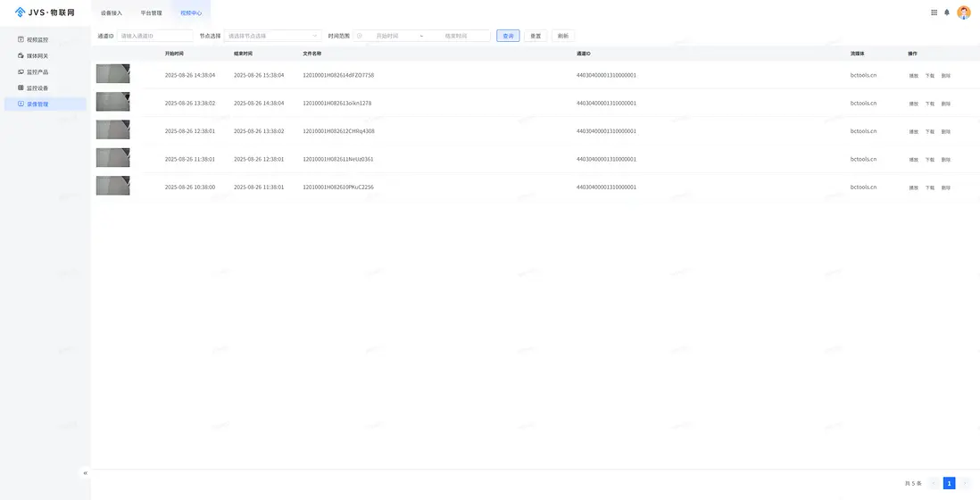
Task: Download the recording starting 12:38:01
Action: (930, 132)
